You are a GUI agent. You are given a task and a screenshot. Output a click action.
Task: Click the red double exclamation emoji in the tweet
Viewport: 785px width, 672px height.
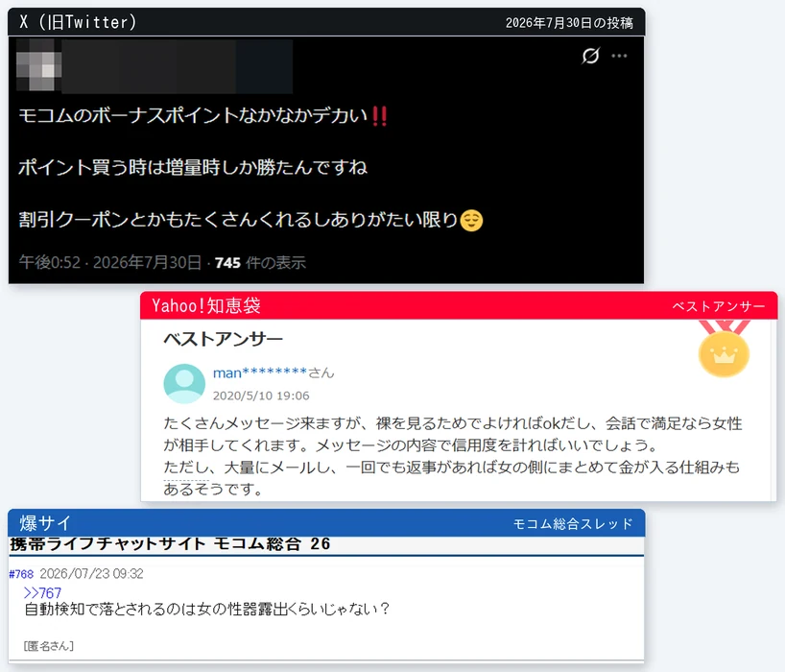(379, 115)
